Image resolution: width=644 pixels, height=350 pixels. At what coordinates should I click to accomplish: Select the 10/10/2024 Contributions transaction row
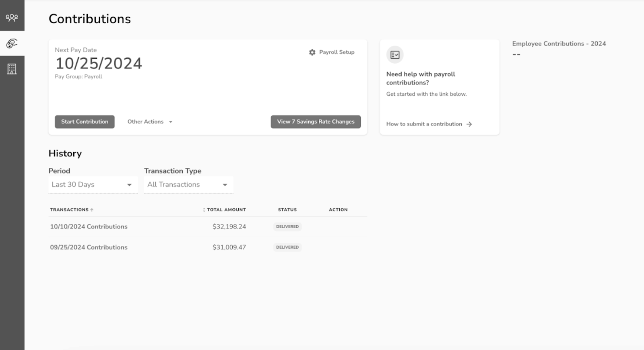pos(89,227)
